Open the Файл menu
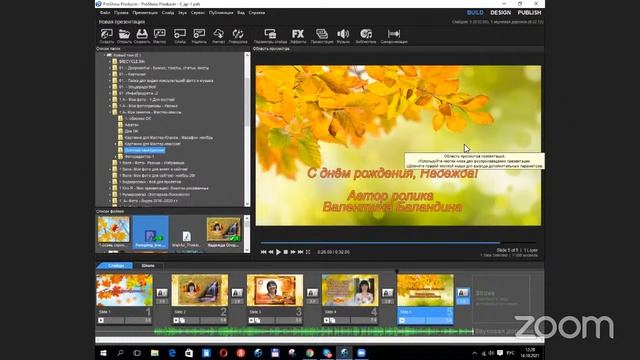Screen dimensions: 640x360 (105, 13)
